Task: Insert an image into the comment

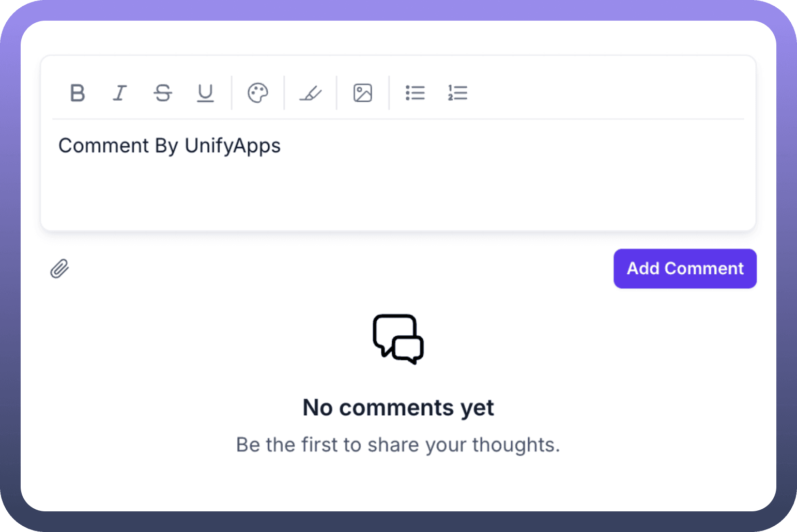Action: coord(363,93)
